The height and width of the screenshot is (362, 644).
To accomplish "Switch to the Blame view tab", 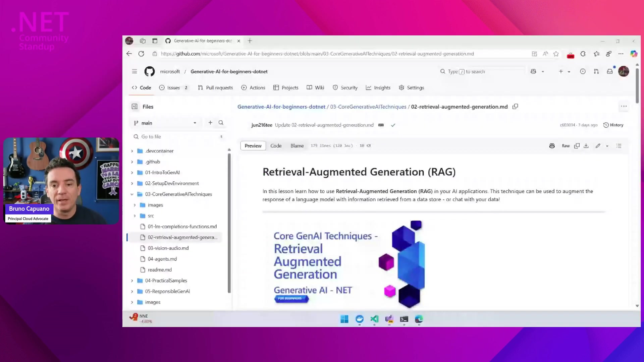I will tap(297, 146).
